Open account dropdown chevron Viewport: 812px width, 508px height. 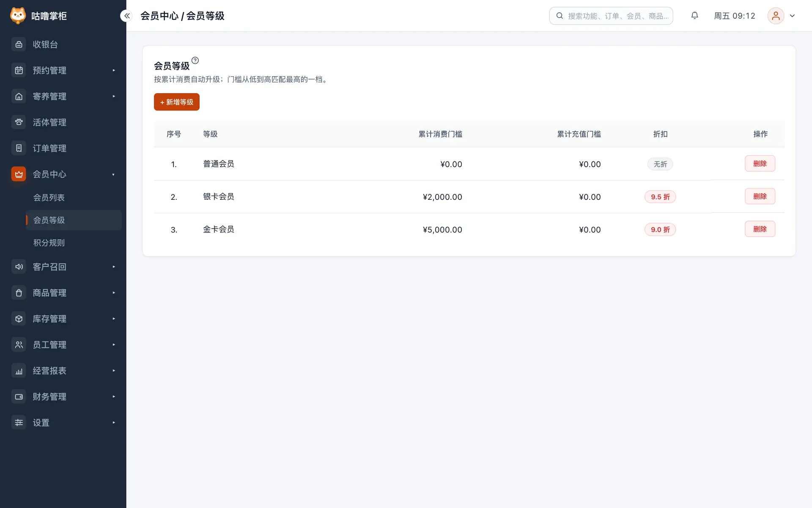[x=792, y=16]
